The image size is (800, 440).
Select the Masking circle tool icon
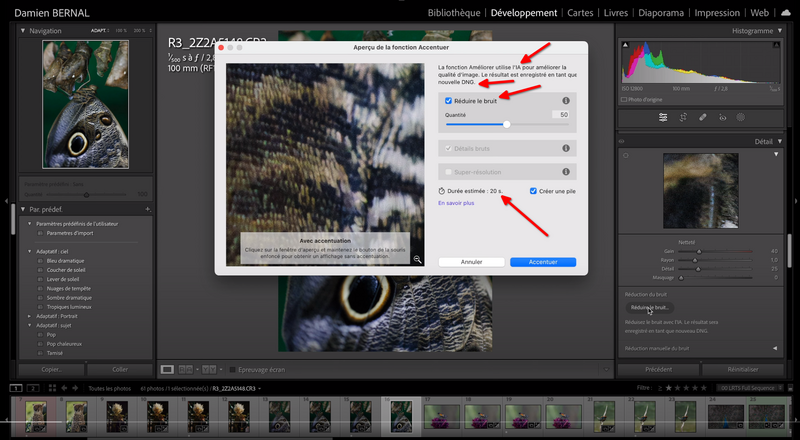[x=741, y=117]
